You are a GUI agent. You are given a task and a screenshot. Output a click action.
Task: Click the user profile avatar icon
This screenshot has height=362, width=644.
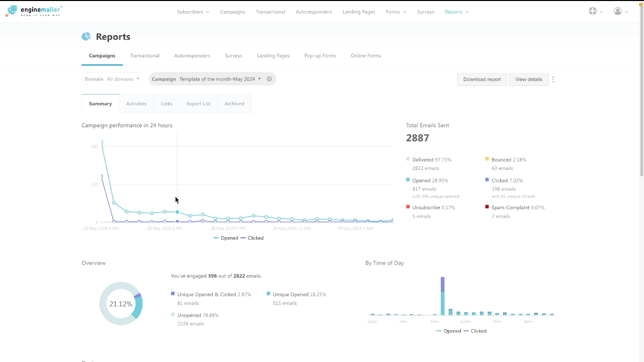click(x=618, y=11)
